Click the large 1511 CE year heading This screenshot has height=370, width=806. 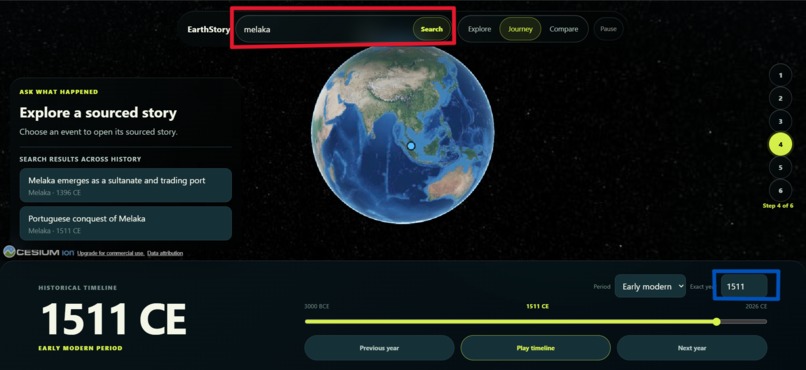[x=114, y=319]
